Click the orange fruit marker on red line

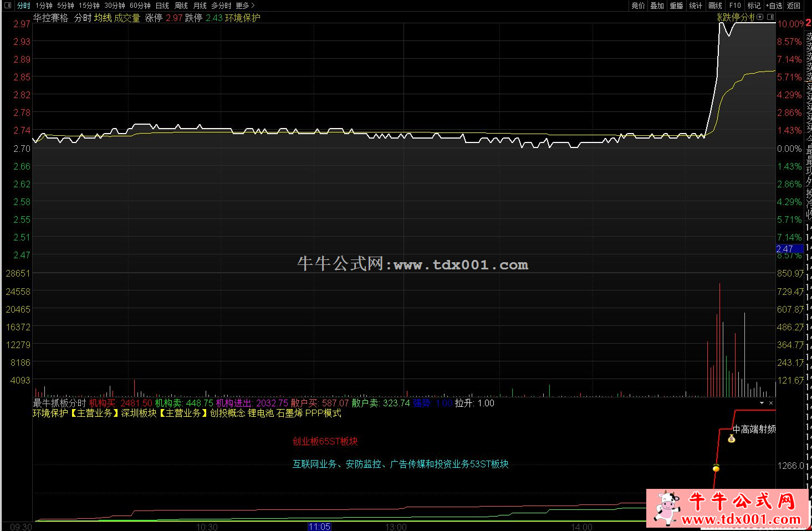pos(716,468)
